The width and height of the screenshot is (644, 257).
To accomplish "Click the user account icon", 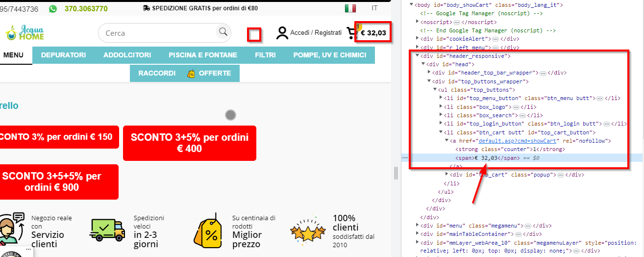I will coord(282,33).
